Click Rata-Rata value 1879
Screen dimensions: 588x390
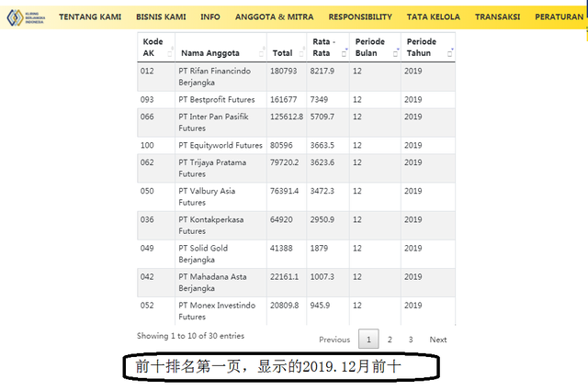319,248
